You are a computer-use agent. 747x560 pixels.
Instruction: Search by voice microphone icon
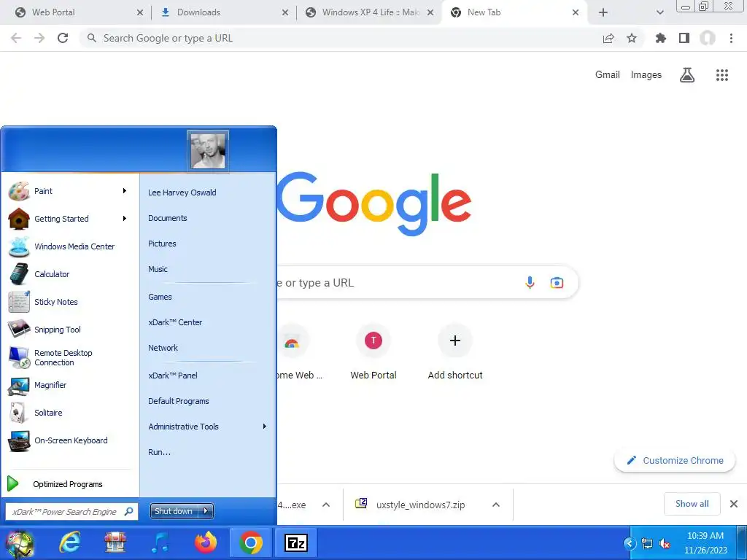click(530, 282)
